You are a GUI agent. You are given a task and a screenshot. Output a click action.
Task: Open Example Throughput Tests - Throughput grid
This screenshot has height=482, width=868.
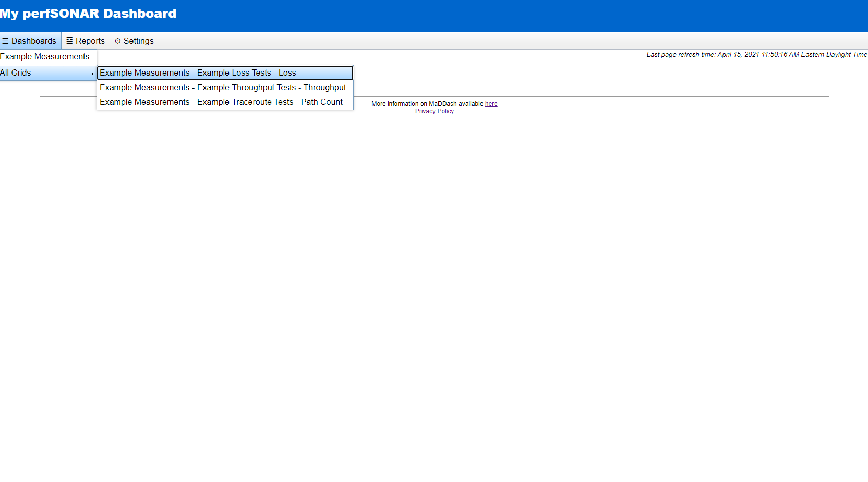point(225,88)
